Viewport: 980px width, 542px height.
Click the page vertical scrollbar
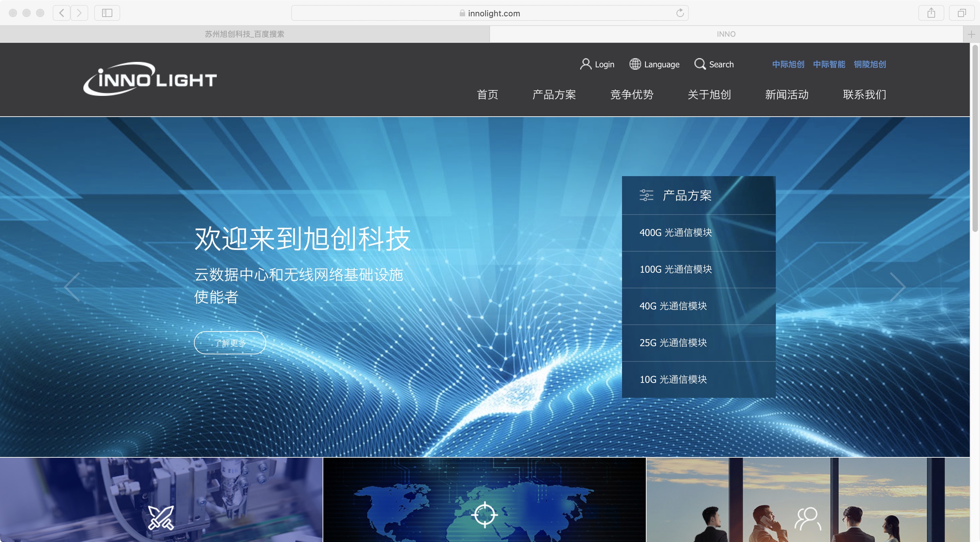[x=975, y=138]
